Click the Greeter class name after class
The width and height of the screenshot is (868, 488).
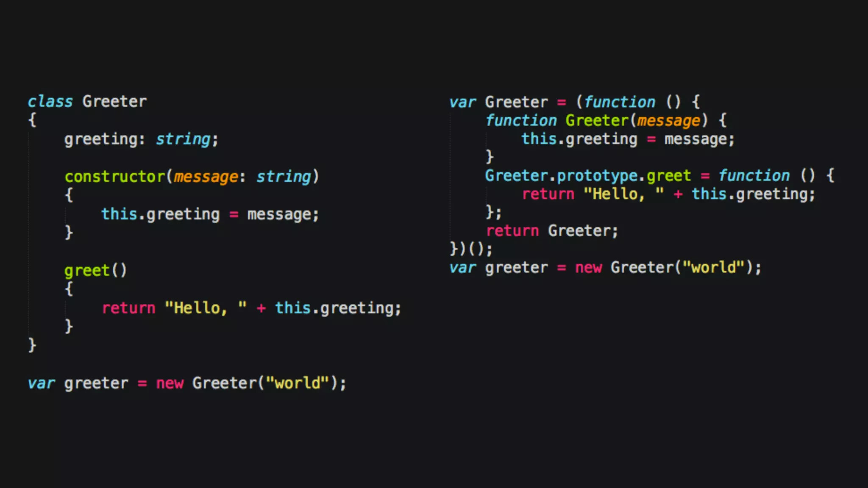click(x=114, y=102)
